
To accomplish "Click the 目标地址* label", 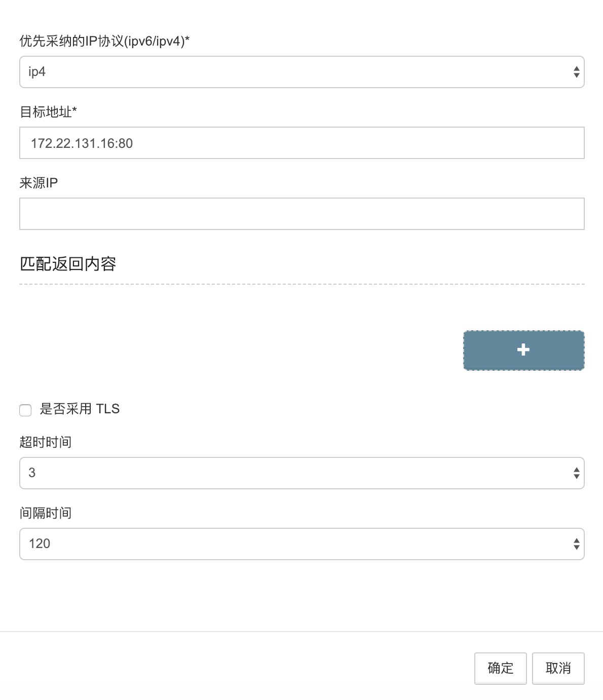I will [x=48, y=112].
